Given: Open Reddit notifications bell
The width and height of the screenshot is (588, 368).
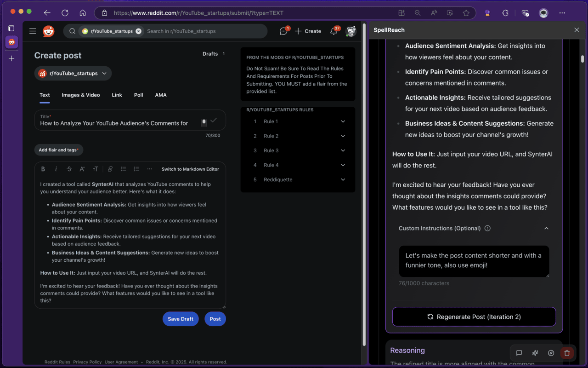Looking at the screenshot, I should tap(334, 31).
